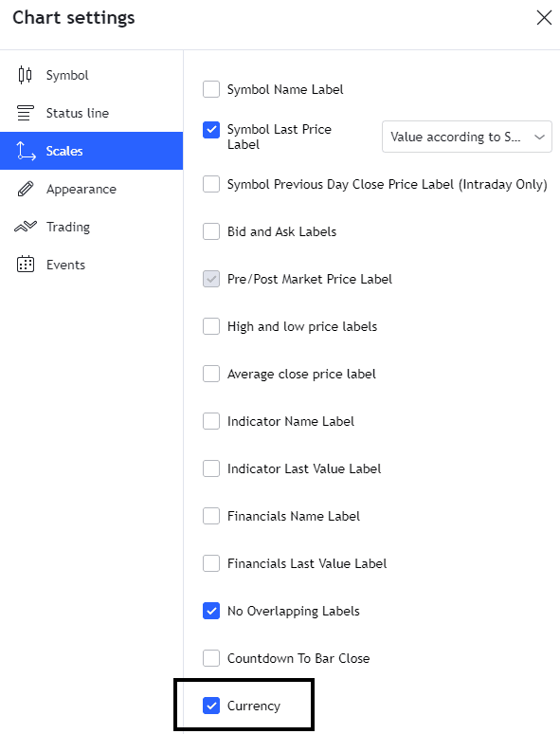Open the Value according to S... dropdown
Image resolution: width=560 pixels, height=734 pixels.
(x=466, y=137)
